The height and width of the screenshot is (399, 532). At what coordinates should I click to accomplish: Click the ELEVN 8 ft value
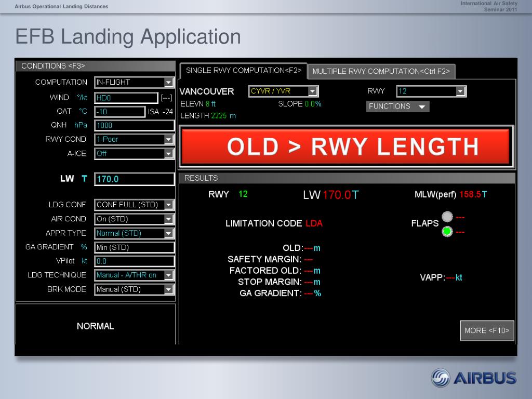[210, 104]
